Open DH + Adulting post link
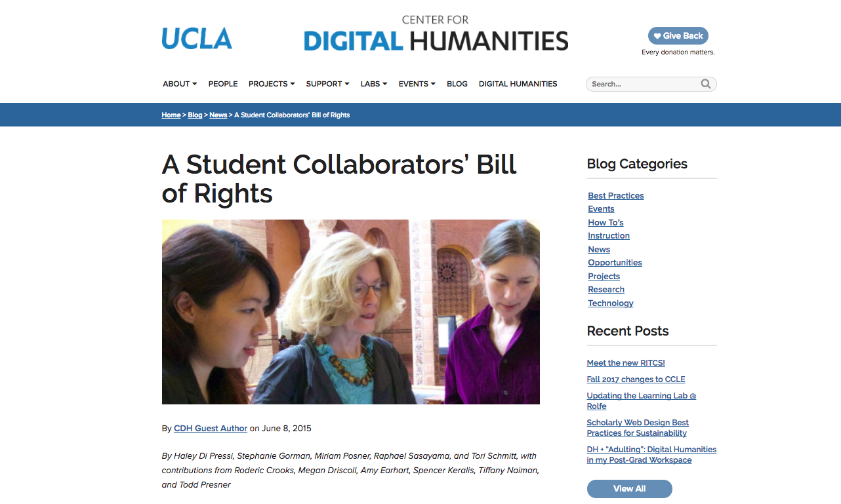This screenshot has height=504, width=841. (651, 455)
